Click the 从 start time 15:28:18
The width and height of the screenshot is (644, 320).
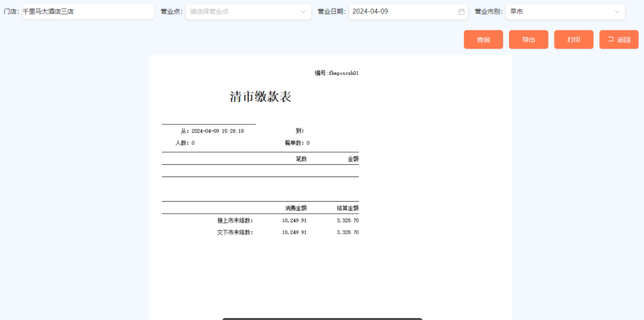pyautogui.click(x=233, y=131)
